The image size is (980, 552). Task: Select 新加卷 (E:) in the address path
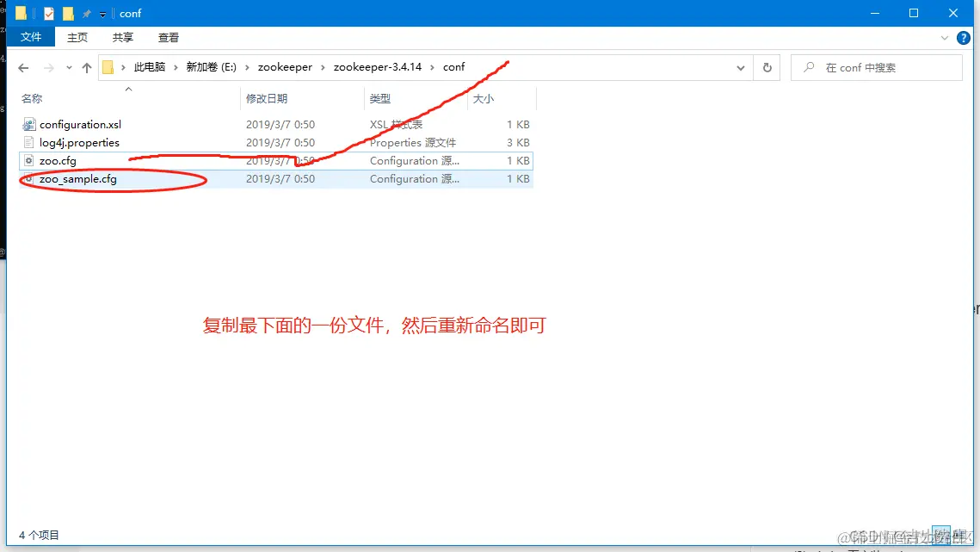click(212, 67)
